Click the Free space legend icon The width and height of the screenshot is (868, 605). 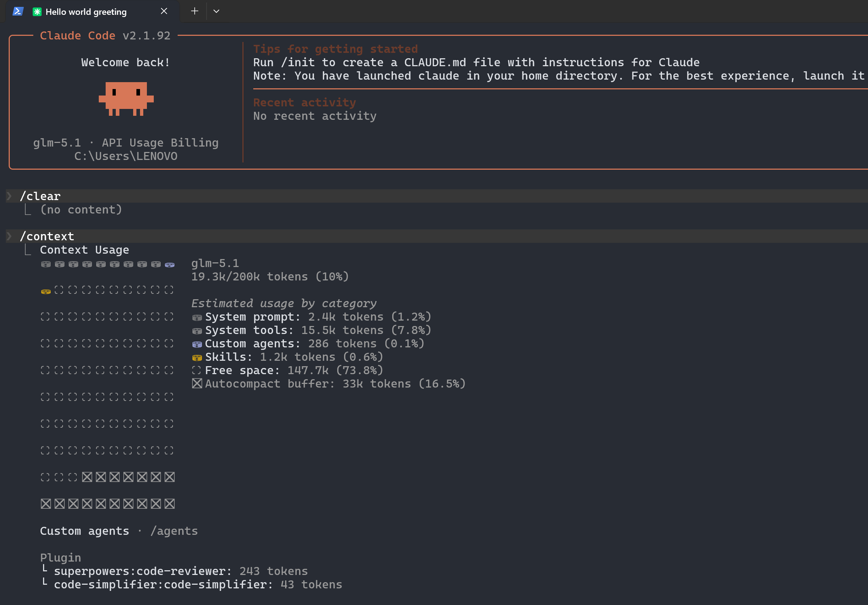[196, 371]
